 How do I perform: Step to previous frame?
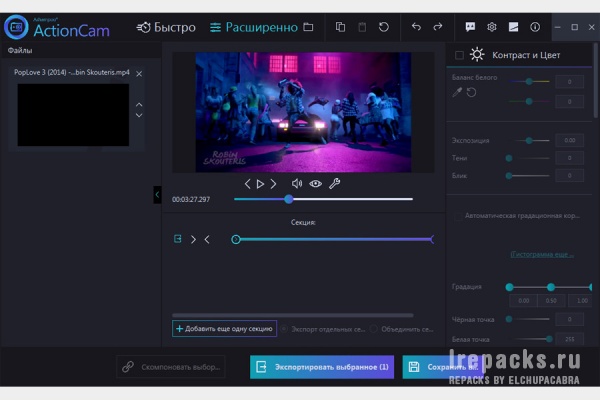click(248, 184)
